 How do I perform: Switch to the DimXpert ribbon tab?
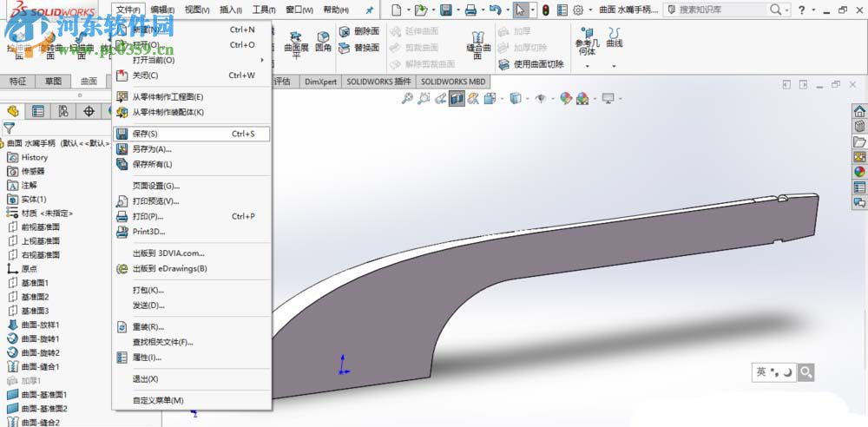pos(320,82)
